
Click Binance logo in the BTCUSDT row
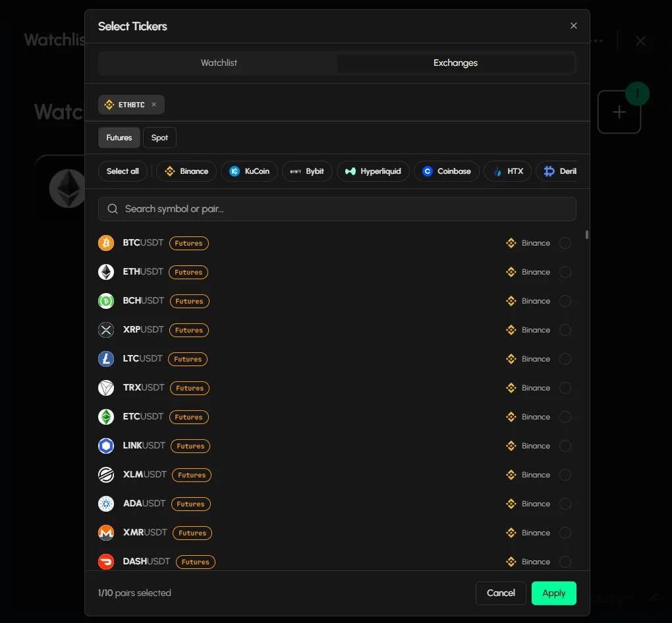pos(511,243)
